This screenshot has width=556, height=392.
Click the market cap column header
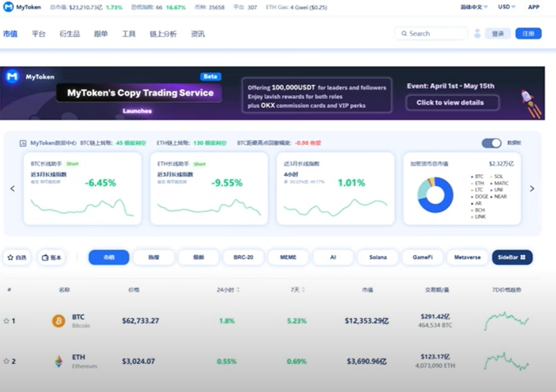pyautogui.click(x=368, y=290)
